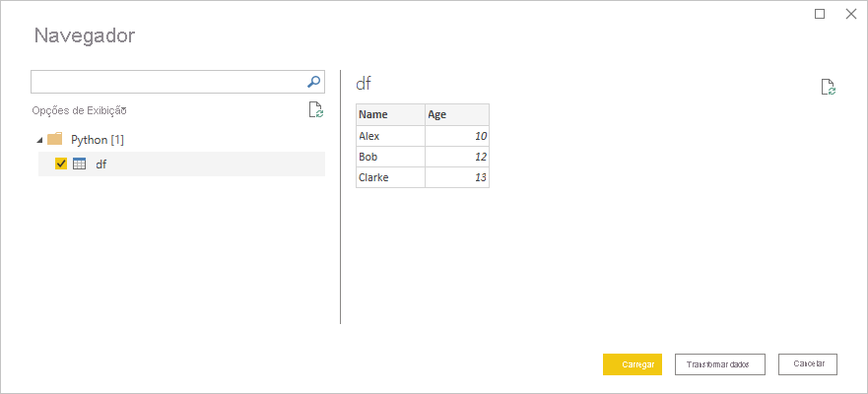Screen dimensions: 868x394
Task: Select the Alex cell in preview table
Action: pyautogui.click(x=390, y=136)
